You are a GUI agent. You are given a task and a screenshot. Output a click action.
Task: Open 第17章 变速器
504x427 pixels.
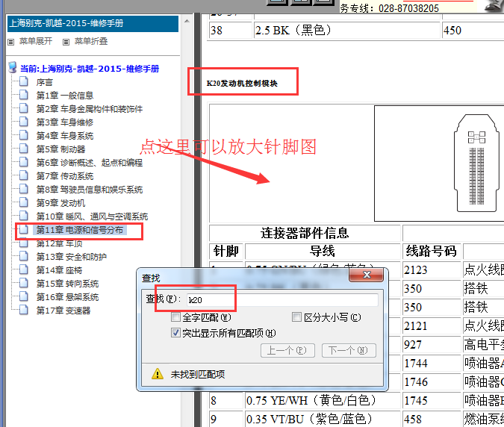click(63, 311)
